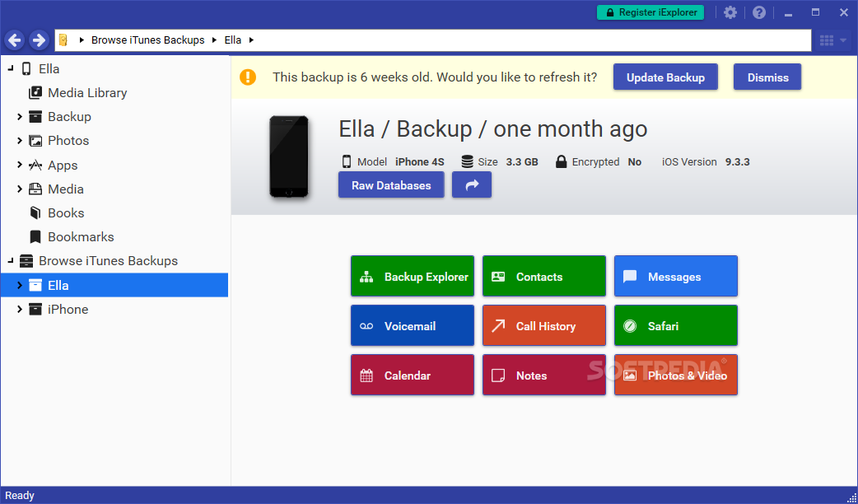The height and width of the screenshot is (504, 858).
Task: Click the Books icon in sidebar
Action: pyautogui.click(x=35, y=212)
